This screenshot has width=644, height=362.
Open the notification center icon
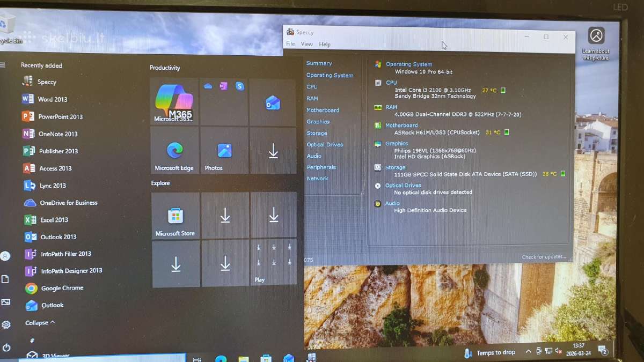603,351
